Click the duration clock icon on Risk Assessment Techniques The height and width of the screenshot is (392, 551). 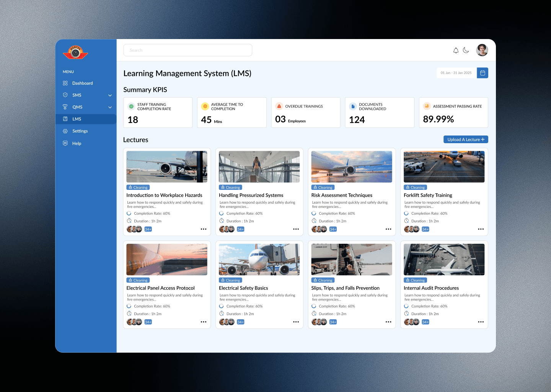(314, 221)
